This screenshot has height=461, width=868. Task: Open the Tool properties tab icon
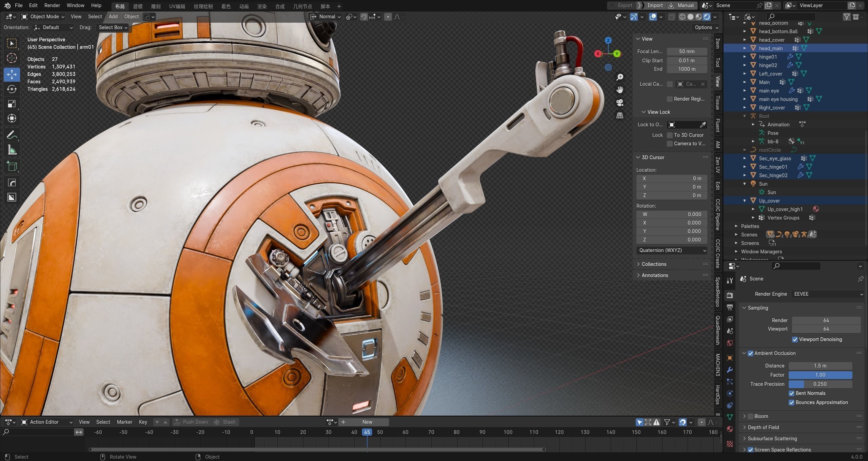730,280
